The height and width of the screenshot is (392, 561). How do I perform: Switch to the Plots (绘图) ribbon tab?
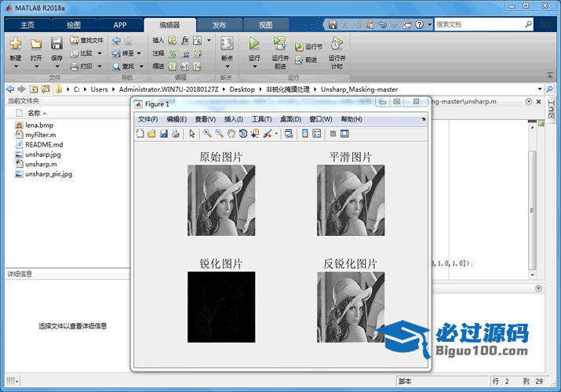click(74, 25)
